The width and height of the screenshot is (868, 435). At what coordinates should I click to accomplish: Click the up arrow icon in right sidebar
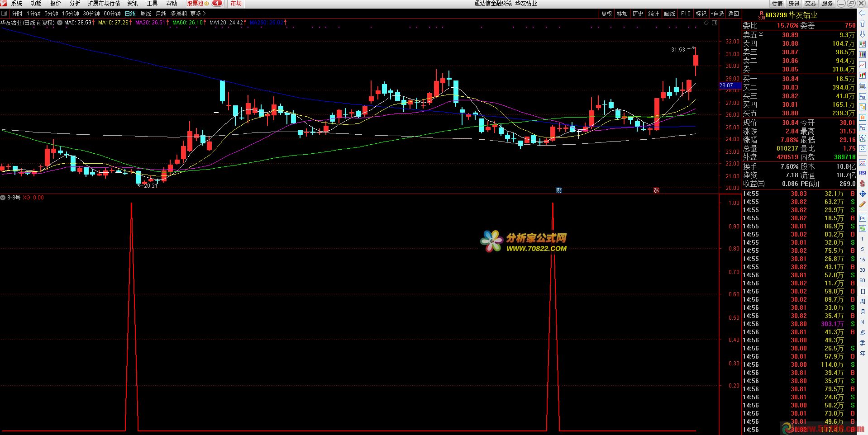(863, 24)
